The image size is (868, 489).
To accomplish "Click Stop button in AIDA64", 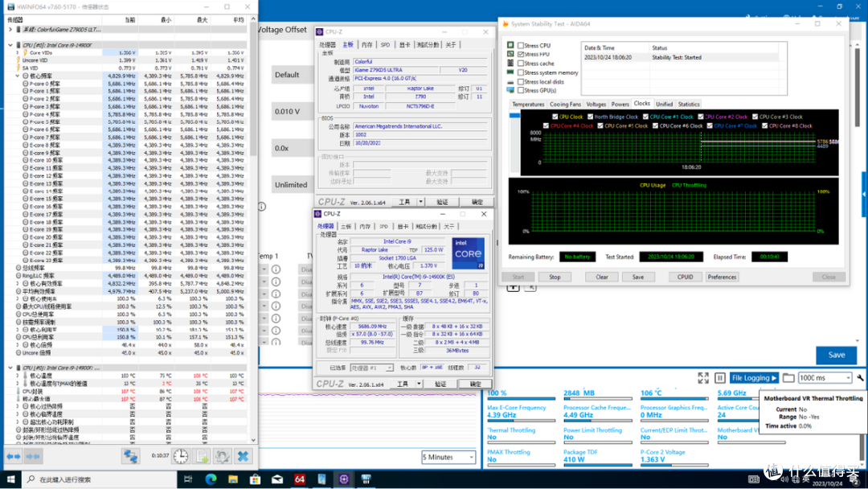I will coord(555,277).
